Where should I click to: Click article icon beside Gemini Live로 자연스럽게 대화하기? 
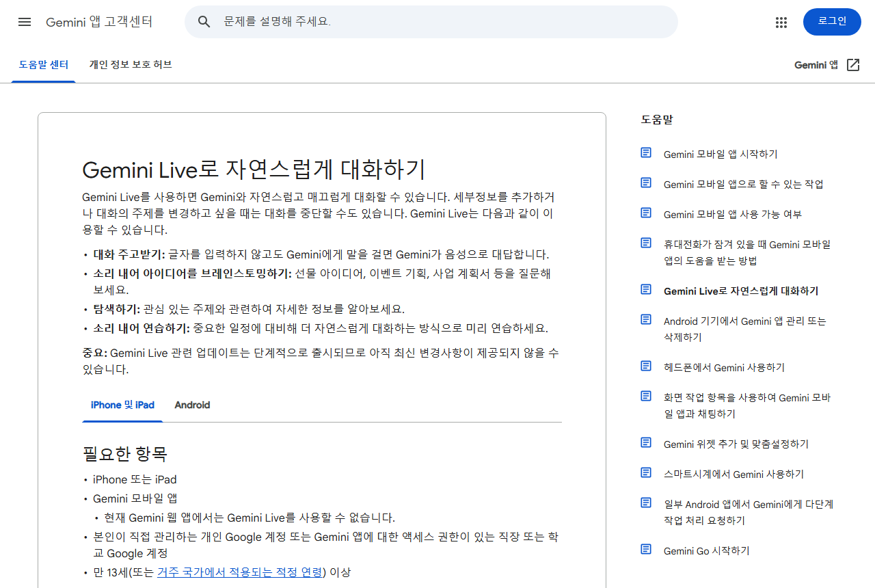point(646,289)
